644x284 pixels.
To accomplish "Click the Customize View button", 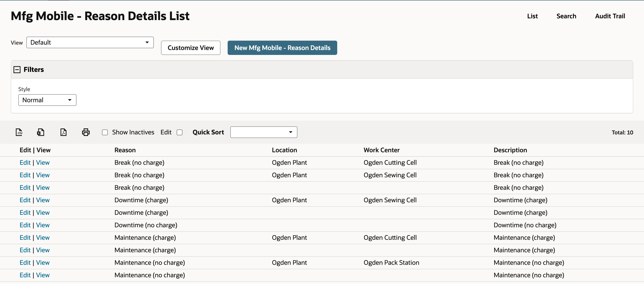I will click(191, 48).
